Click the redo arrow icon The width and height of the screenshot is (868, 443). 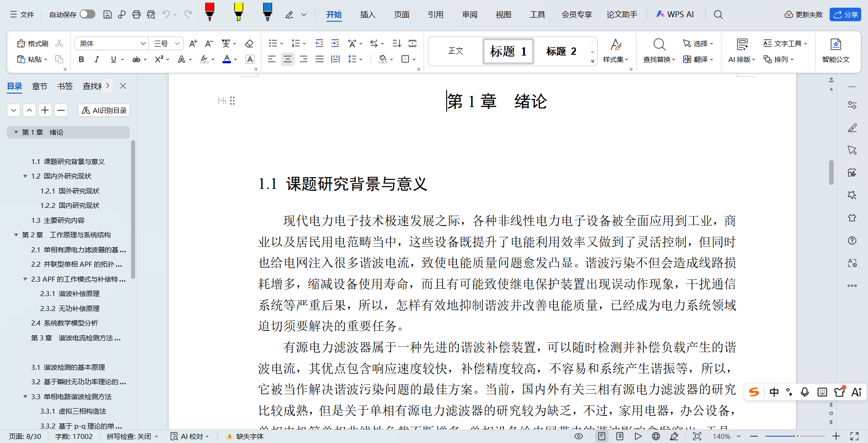(188, 14)
